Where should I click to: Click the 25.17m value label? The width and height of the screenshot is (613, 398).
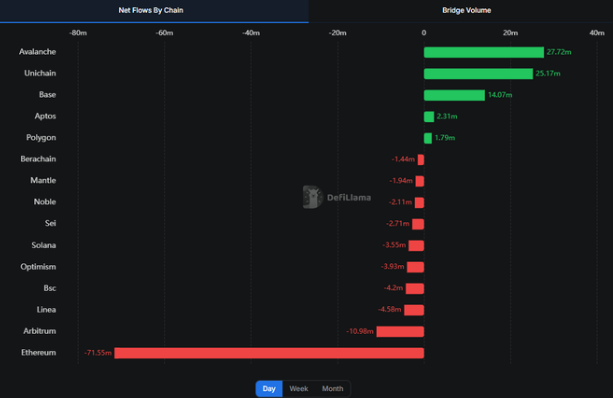click(x=548, y=74)
